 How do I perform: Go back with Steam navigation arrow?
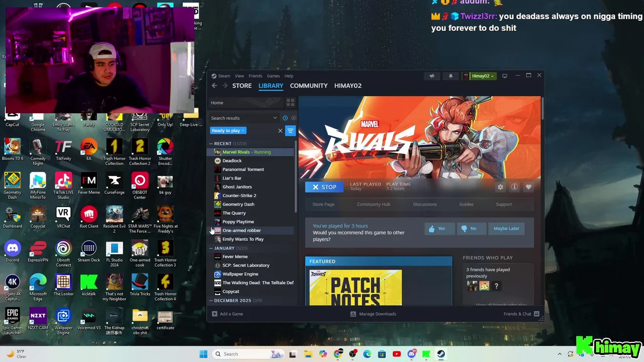click(x=214, y=85)
